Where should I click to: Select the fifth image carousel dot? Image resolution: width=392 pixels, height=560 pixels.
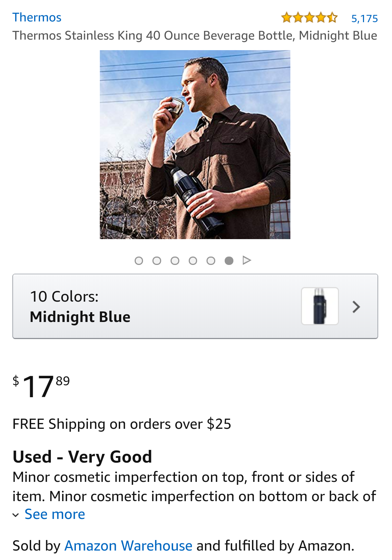pyautogui.click(x=211, y=261)
